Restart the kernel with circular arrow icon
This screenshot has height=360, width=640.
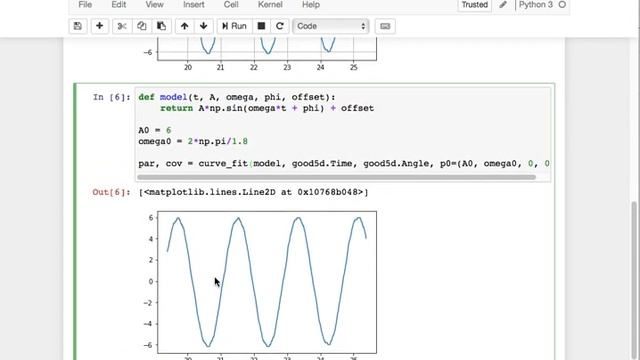(x=280, y=26)
